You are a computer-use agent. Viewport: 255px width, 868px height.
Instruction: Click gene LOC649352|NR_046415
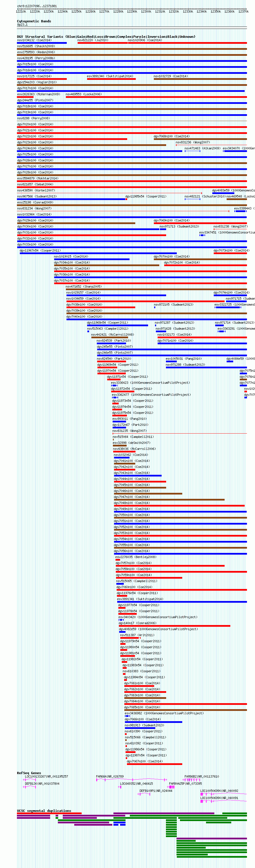pos(137,783)
